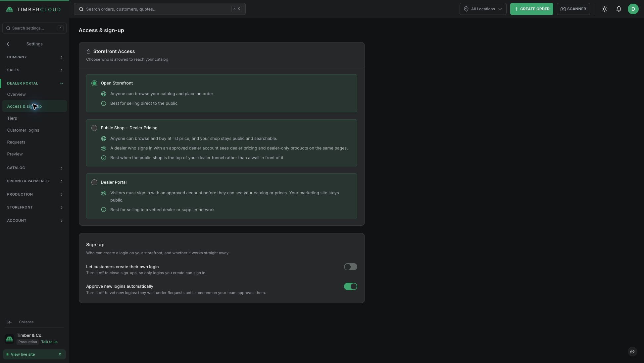Expand the Catalog settings section
Screen dimensions: 644x363
point(34,168)
